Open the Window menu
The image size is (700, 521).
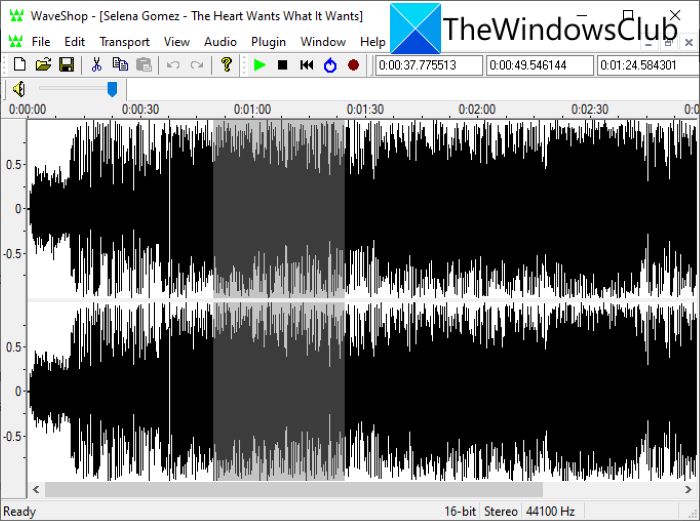pos(323,42)
